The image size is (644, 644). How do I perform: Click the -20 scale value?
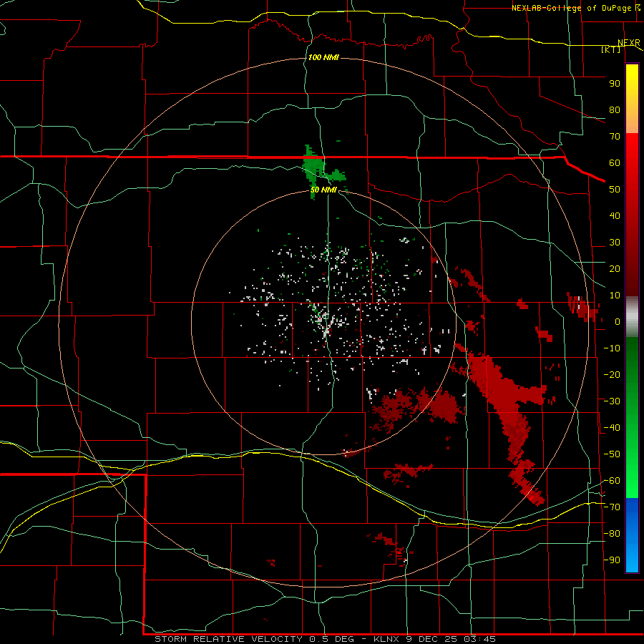[612, 375]
